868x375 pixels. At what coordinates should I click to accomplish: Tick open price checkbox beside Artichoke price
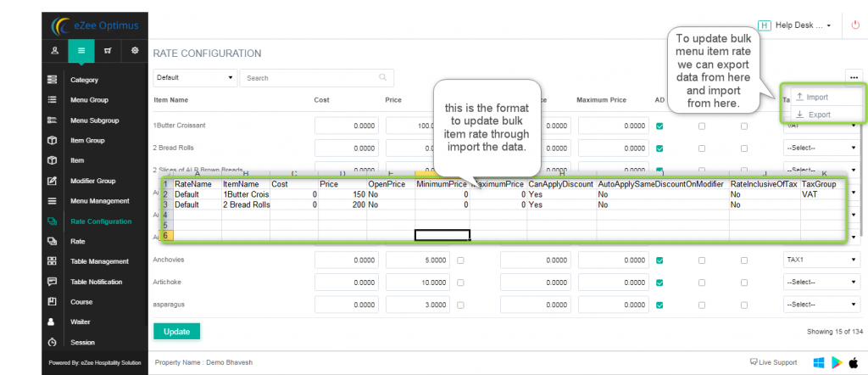[x=460, y=283]
